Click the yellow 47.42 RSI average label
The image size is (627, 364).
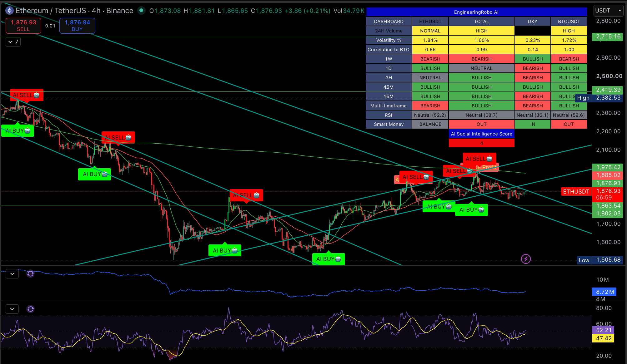click(x=604, y=338)
